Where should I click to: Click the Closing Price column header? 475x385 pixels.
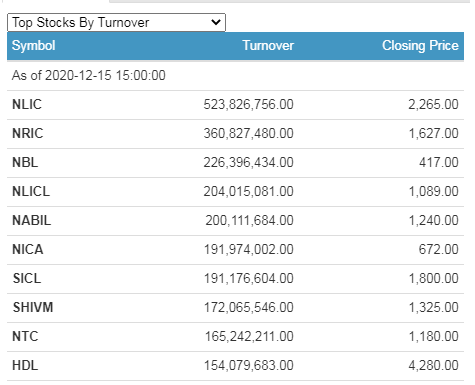(420, 46)
